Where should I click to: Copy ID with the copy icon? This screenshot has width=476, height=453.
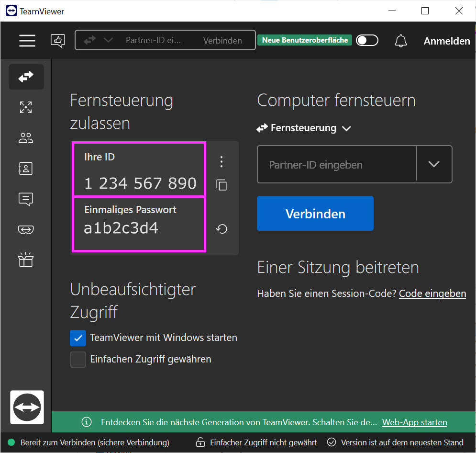(x=221, y=185)
